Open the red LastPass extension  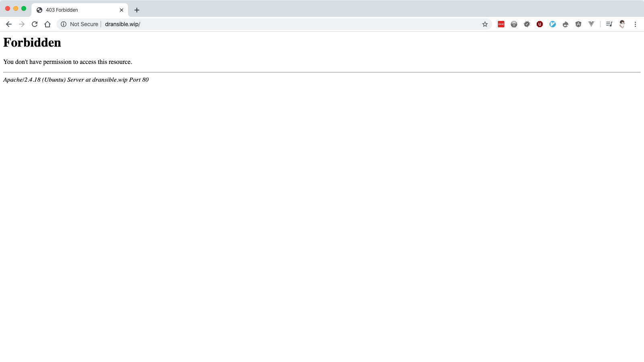501,24
